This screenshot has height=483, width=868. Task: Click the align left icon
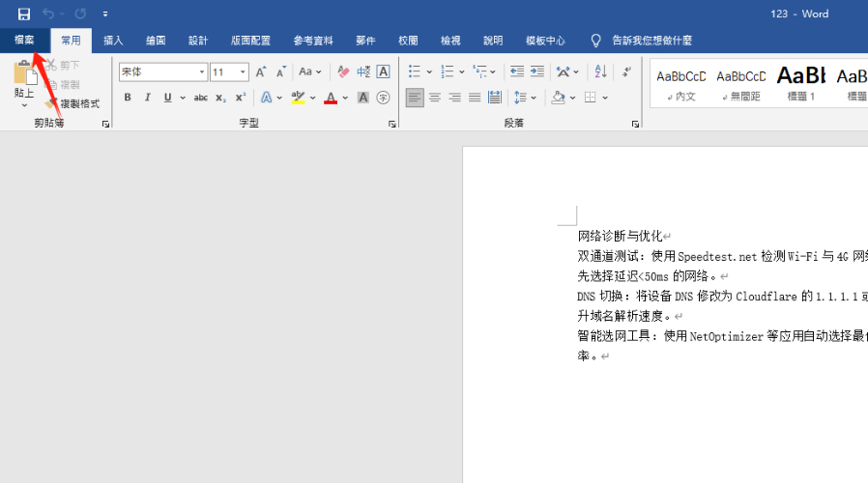[x=415, y=98]
